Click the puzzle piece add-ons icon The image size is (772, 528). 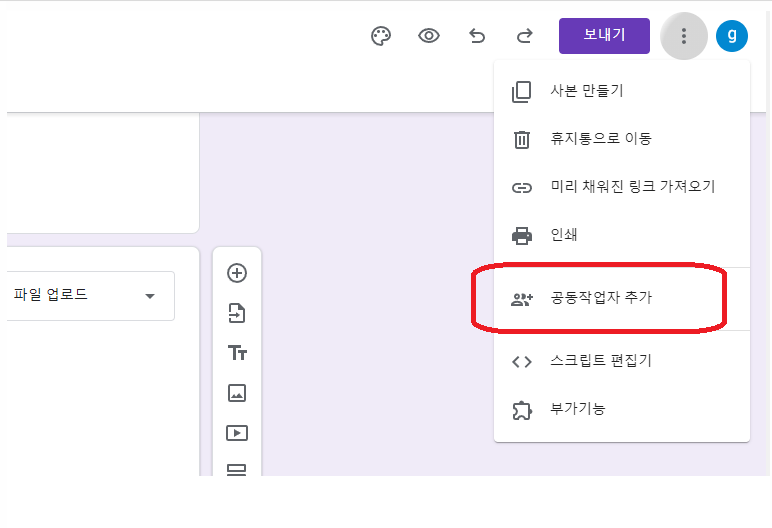[522, 410]
